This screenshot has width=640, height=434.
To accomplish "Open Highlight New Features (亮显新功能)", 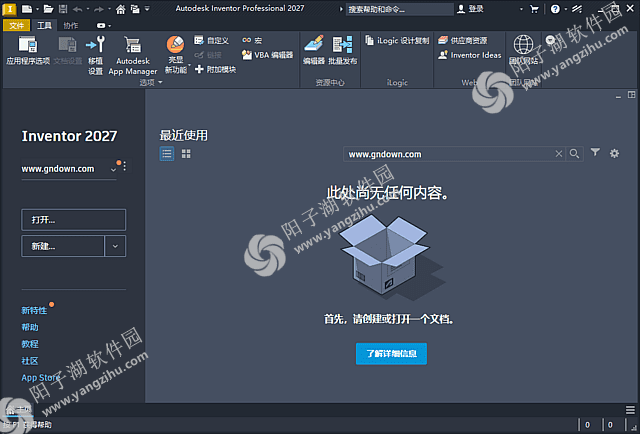I will [176, 54].
